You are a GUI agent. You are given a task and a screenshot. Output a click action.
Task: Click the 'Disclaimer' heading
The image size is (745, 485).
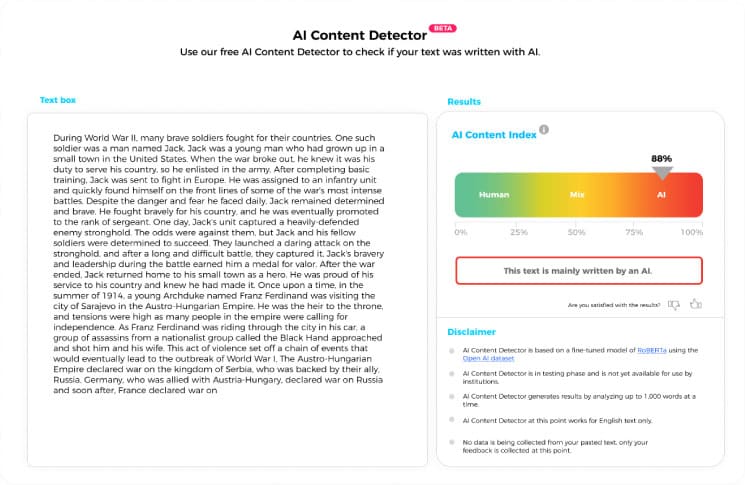tap(472, 332)
